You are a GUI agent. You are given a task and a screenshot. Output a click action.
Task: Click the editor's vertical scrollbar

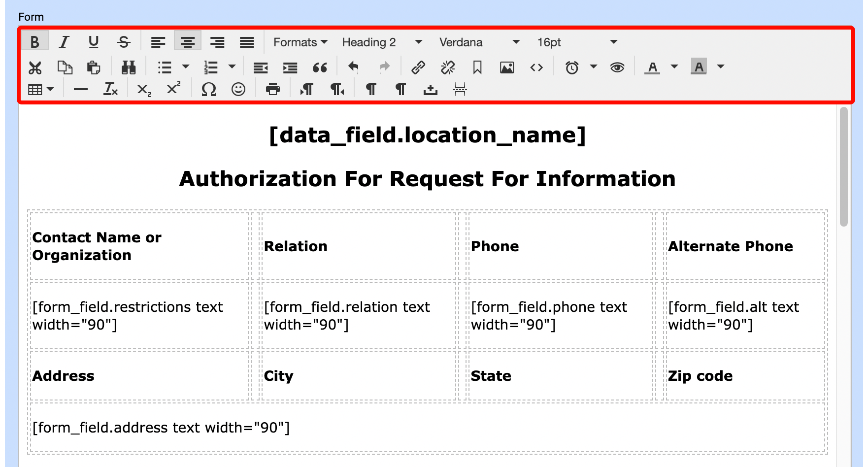[x=844, y=167]
